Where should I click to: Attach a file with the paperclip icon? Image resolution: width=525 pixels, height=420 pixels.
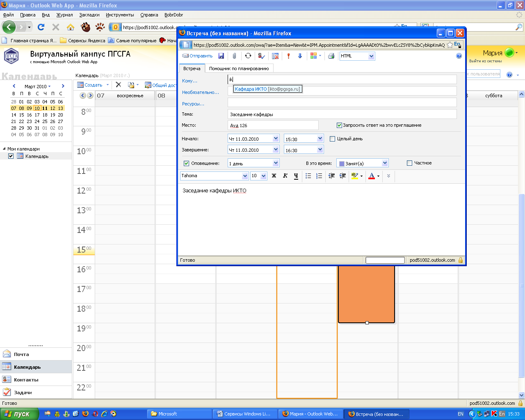(234, 56)
